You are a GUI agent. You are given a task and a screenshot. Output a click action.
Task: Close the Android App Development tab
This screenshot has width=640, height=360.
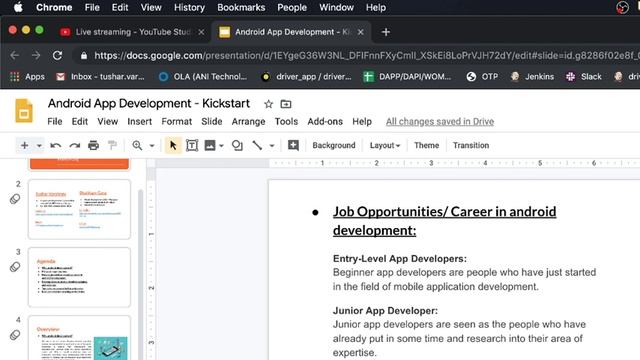pyautogui.click(x=360, y=32)
